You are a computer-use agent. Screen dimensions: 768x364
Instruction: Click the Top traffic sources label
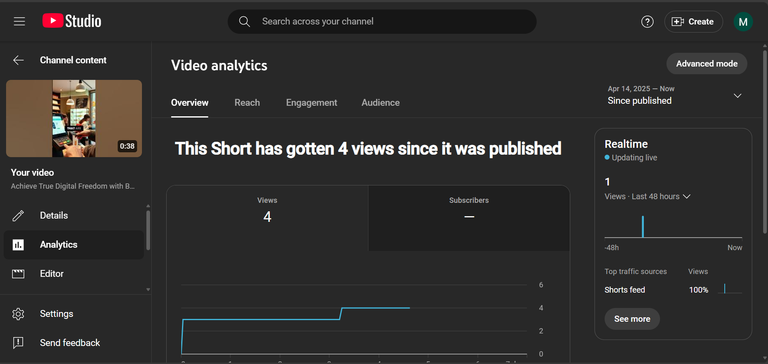coord(636,271)
